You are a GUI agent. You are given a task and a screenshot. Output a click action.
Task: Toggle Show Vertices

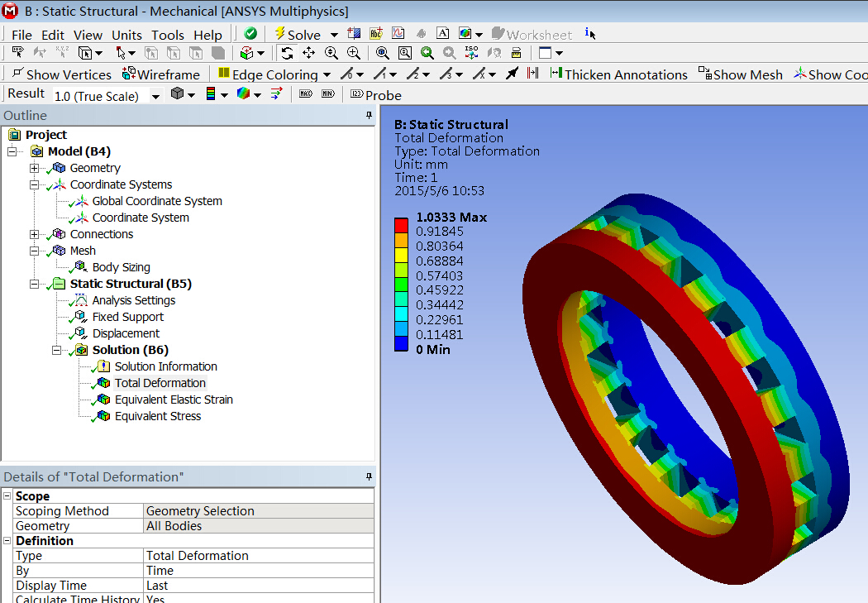[61, 74]
